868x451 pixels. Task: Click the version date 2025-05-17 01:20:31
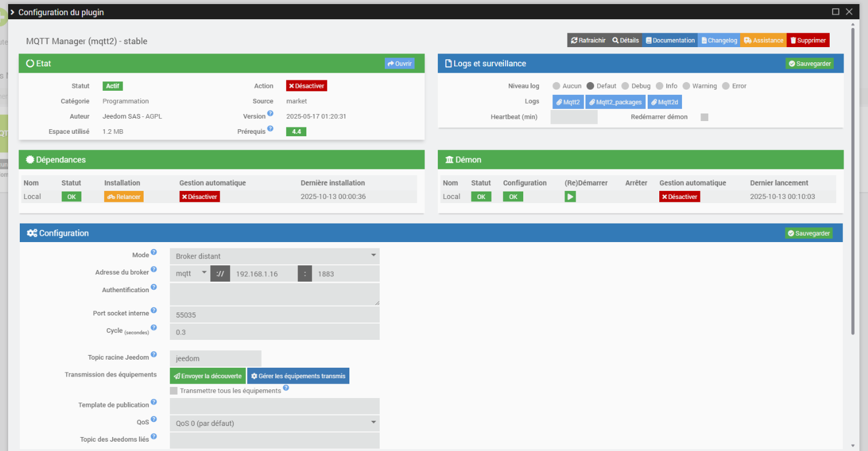point(316,116)
